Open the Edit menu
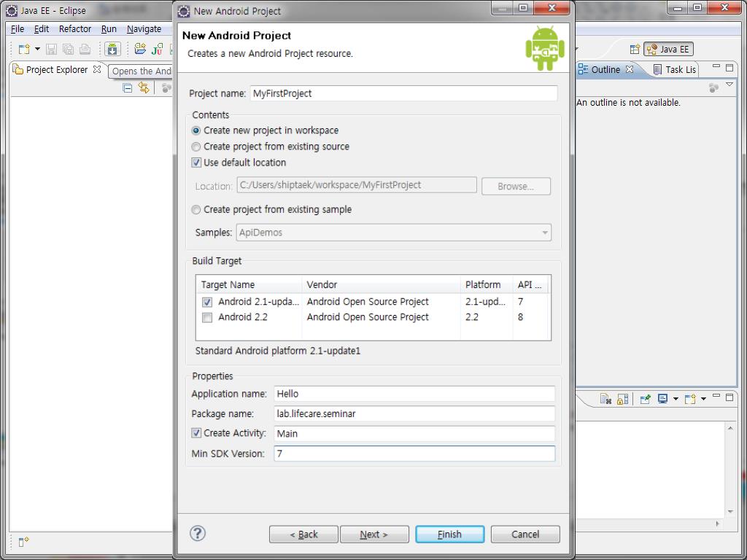The image size is (747, 560). [42, 29]
